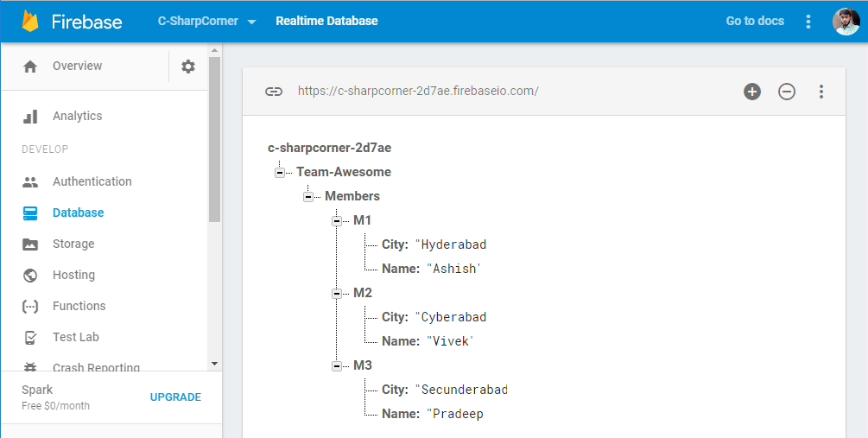Open the top bar vertical dots menu
The width and height of the screenshot is (868, 438).
(x=808, y=22)
